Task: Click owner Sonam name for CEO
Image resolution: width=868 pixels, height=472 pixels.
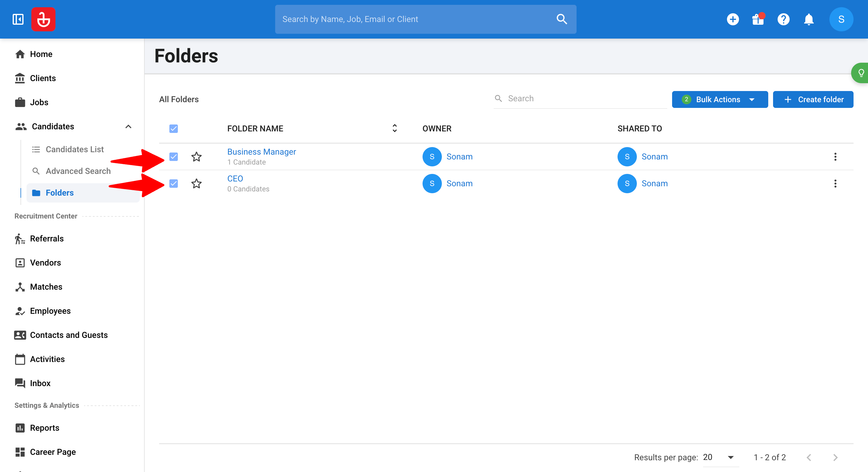Action: (459, 184)
